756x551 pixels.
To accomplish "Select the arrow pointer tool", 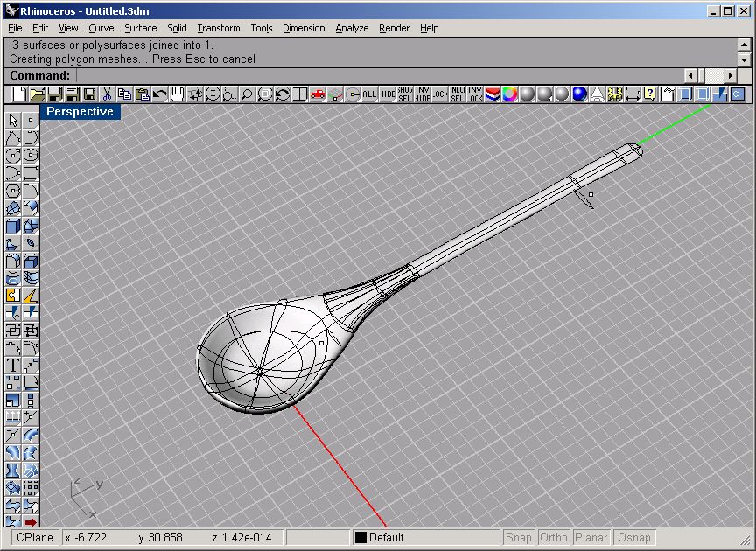I will (13, 120).
